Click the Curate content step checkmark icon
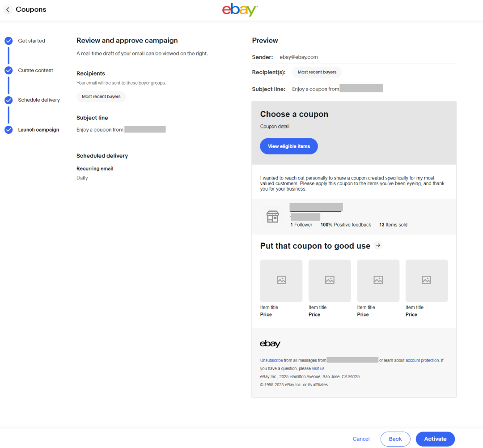Screen dimensions: 483x448 (x=8, y=70)
